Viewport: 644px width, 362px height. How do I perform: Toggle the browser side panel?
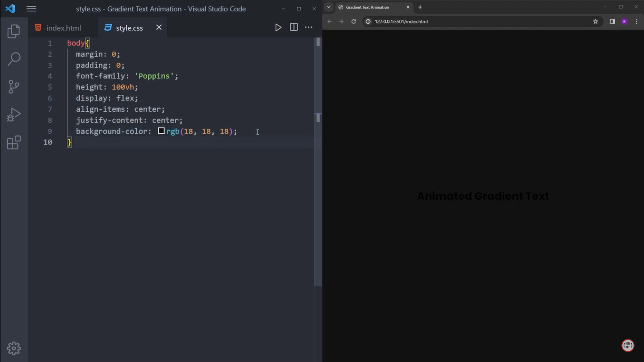pos(612,21)
